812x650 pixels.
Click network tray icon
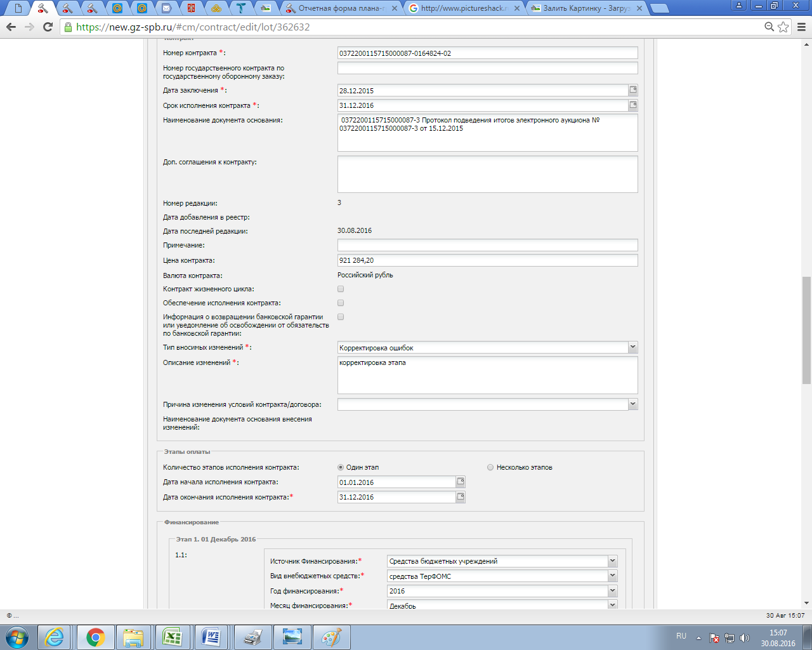point(730,638)
